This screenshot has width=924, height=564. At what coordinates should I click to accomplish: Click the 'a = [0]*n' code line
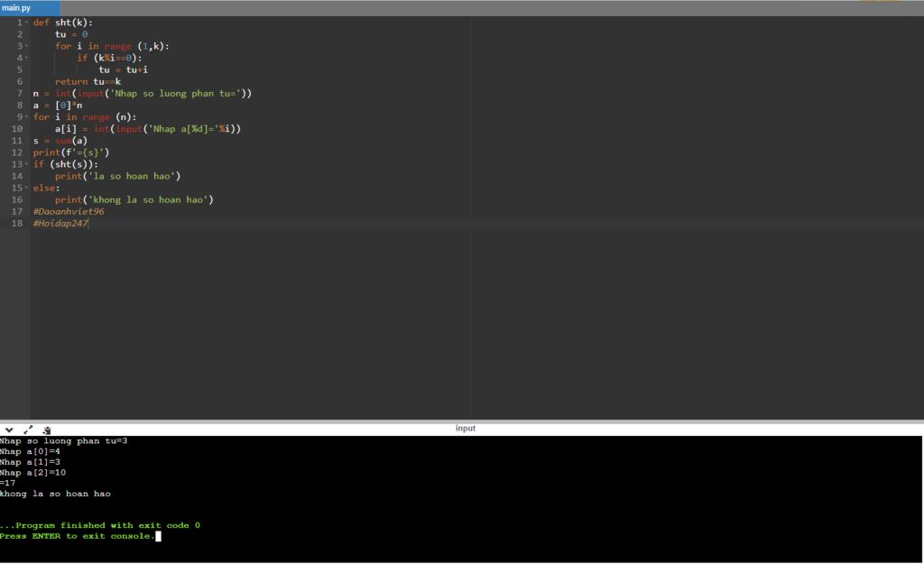(x=58, y=105)
